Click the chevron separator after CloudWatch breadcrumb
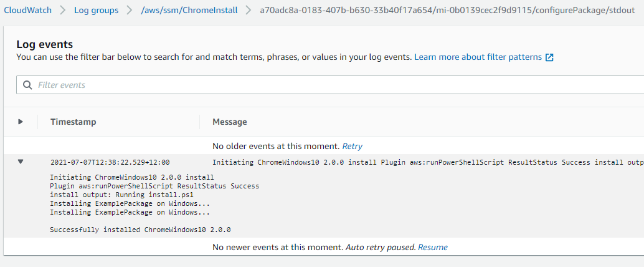Image resolution: width=644 pixels, height=267 pixels. pyautogui.click(x=63, y=10)
